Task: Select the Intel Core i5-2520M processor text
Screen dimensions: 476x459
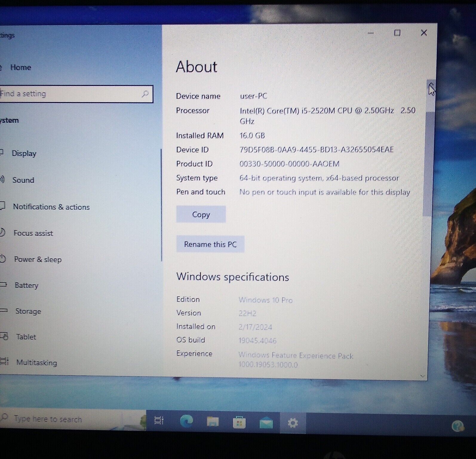Action: (327, 116)
